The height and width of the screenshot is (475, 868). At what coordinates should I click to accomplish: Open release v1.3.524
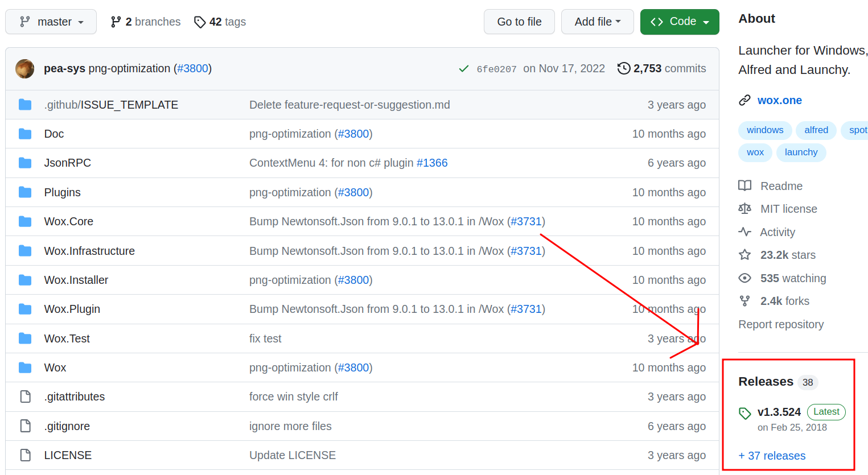tap(779, 412)
